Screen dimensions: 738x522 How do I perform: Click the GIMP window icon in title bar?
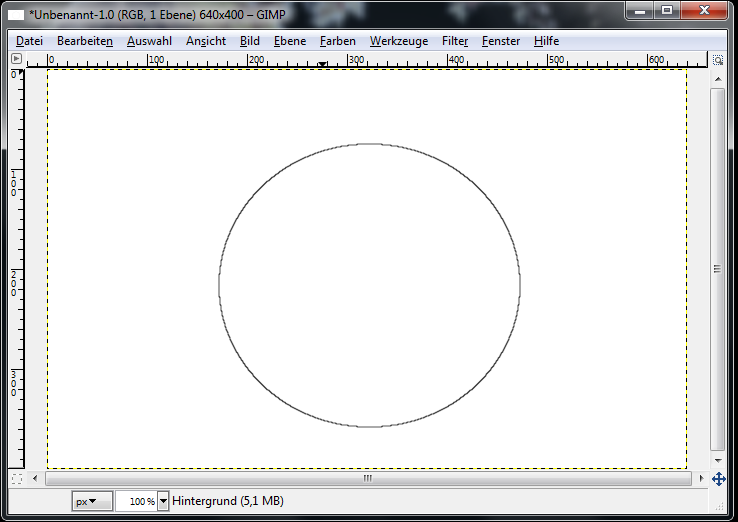pyautogui.click(x=16, y=13)
